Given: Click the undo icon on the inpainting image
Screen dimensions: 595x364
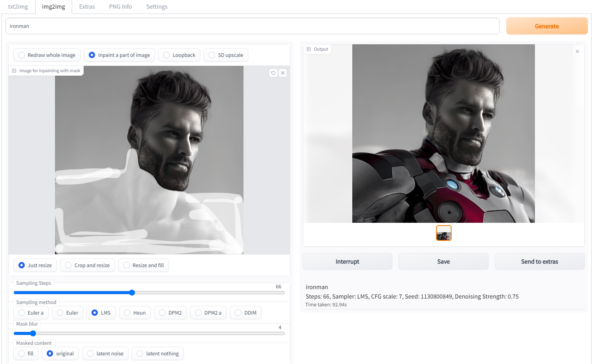Looking at the screenshot, I should (x=273, y=73).
